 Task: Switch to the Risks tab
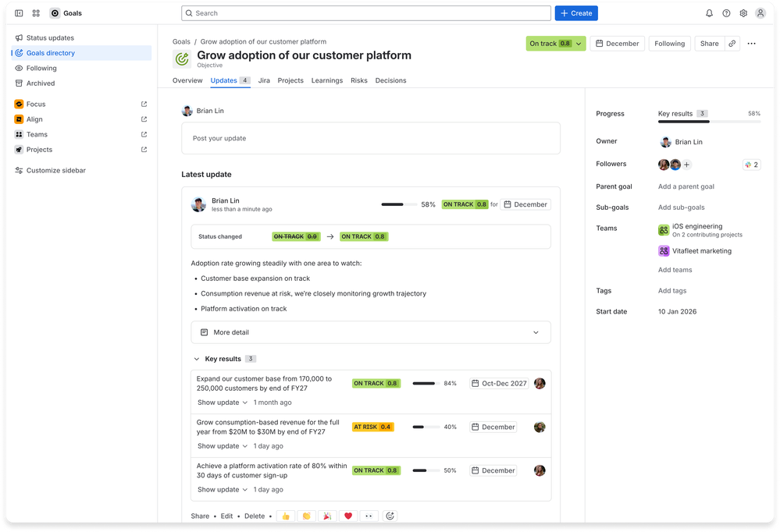tap(358, 80)
